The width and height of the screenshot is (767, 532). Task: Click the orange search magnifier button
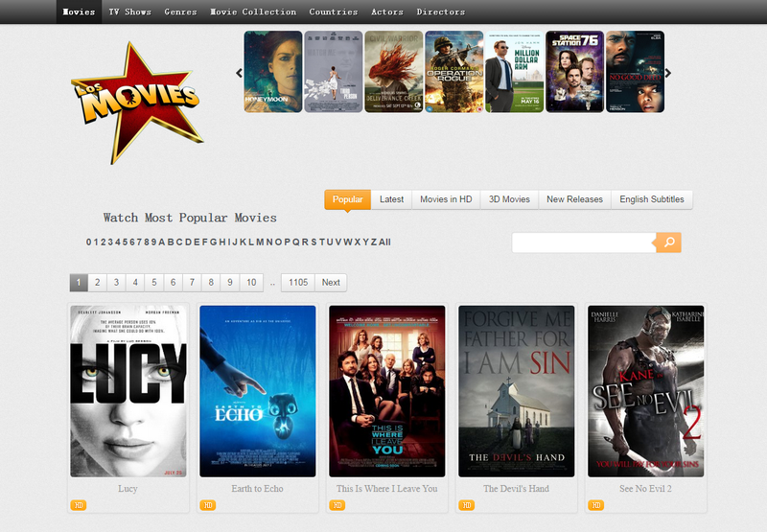coord(668,243)
